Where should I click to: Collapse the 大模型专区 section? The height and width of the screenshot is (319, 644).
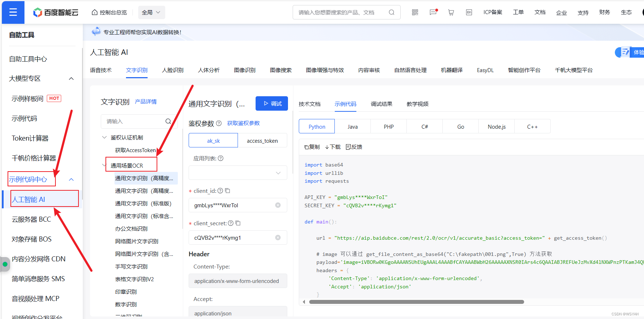tap(71, 79)
